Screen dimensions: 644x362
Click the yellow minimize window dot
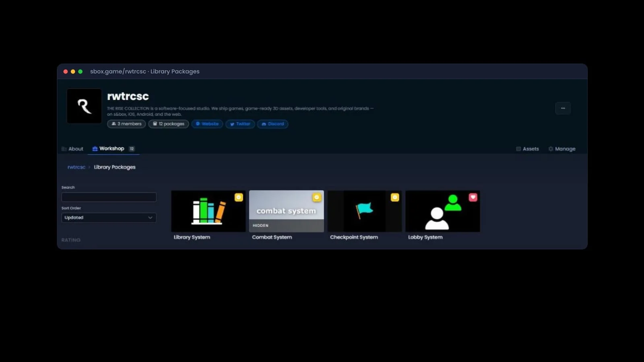(x=73, y=72)
